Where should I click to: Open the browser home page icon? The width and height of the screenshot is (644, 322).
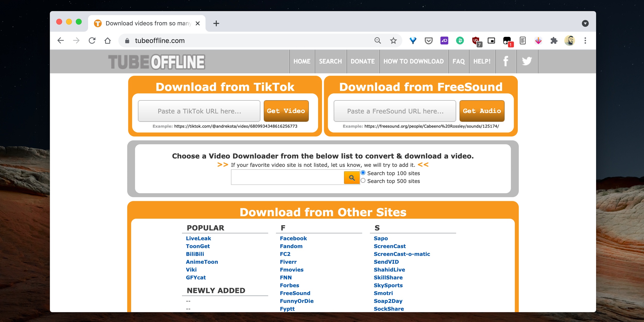point(108,40)
